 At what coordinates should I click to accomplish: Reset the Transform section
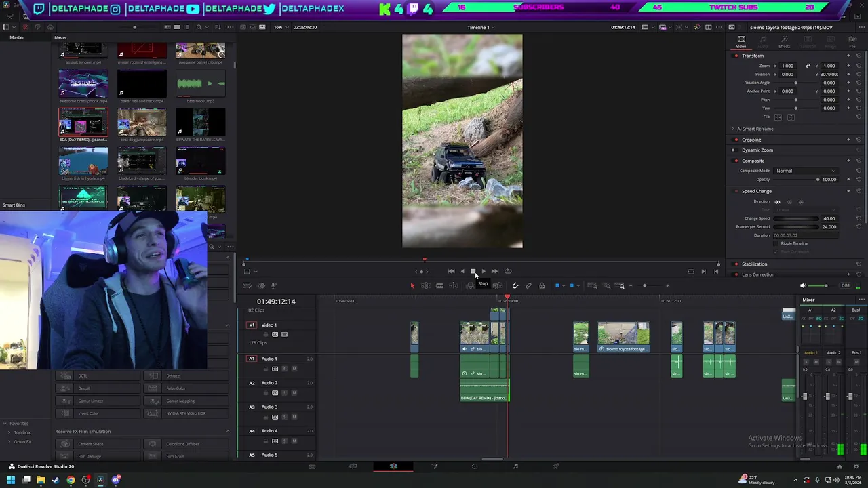[x=859, y=56]
